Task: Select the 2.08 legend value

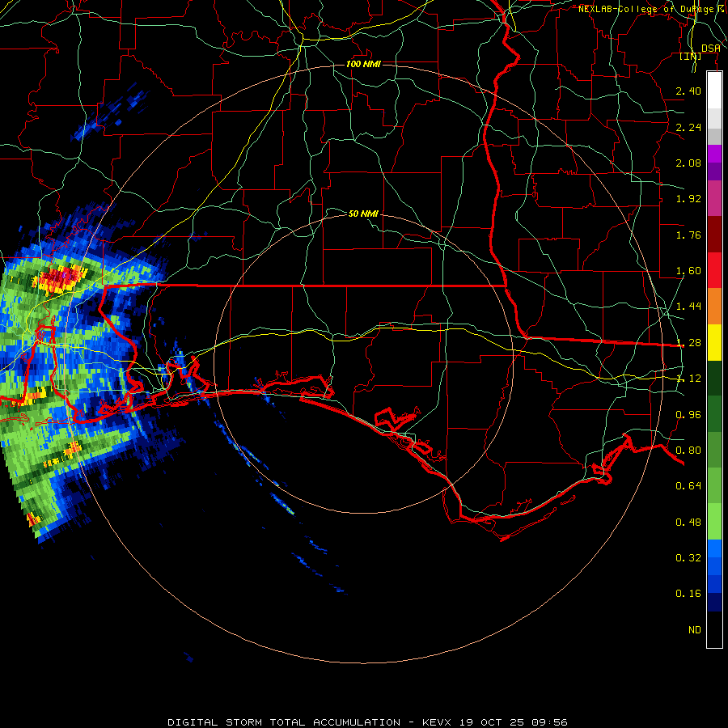Action: click(688, 163)
